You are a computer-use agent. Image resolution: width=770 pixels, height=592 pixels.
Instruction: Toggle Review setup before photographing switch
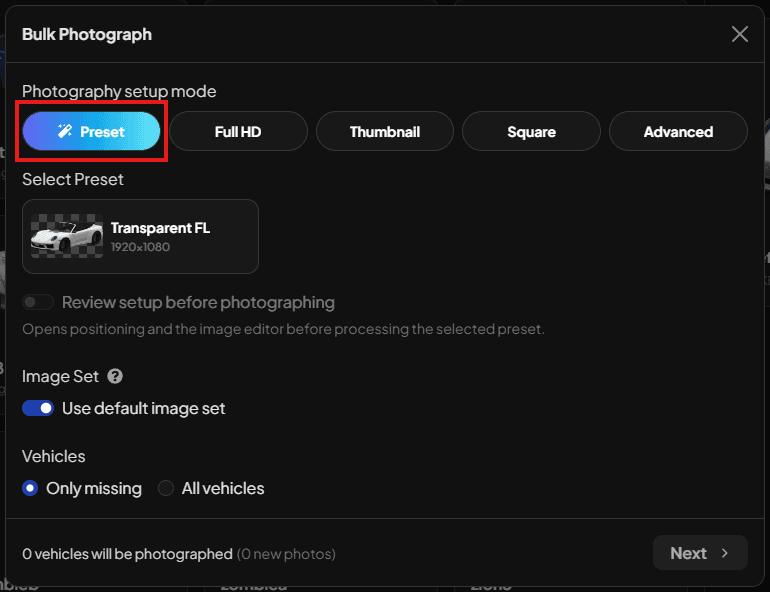(x=38, y=302)
